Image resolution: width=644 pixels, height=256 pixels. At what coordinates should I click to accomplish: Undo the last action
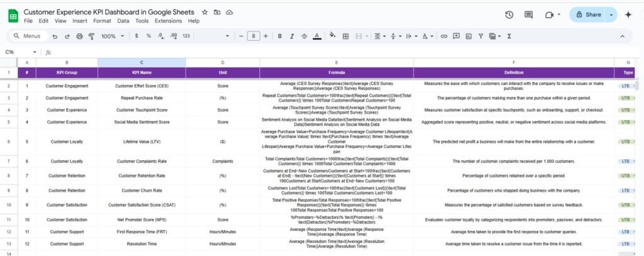point(55,36)
